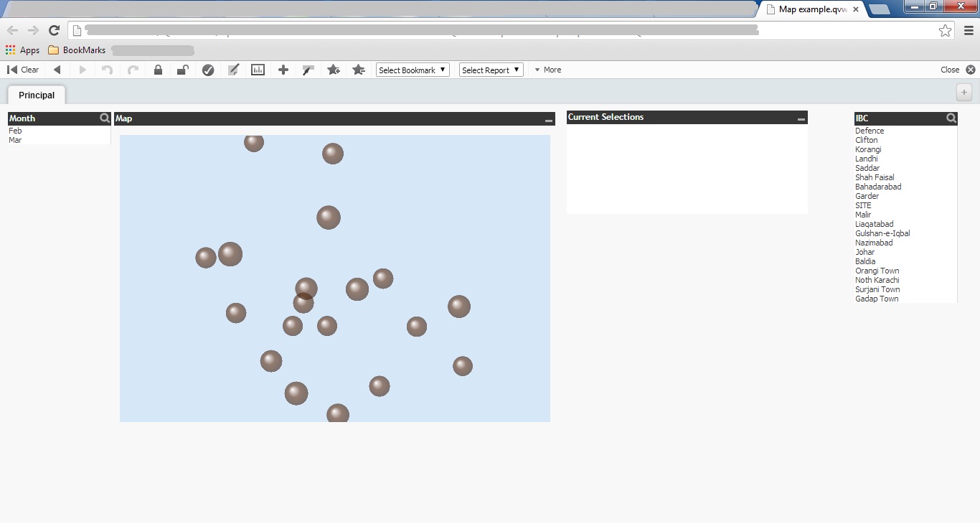Open Chrome's Apps shortcut in bookmarks bar
The width and height of the screenshot is (980, 524).
pos(22,50)
